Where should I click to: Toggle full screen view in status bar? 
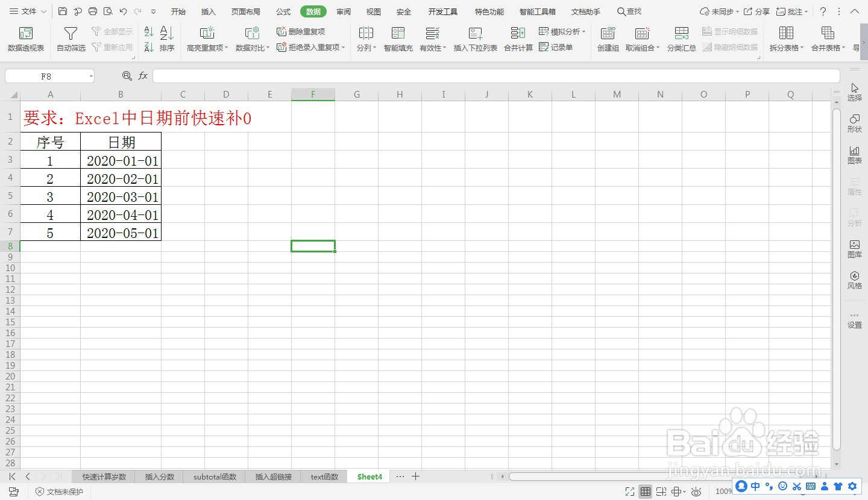pyautogui.click(x=630, y=492)
